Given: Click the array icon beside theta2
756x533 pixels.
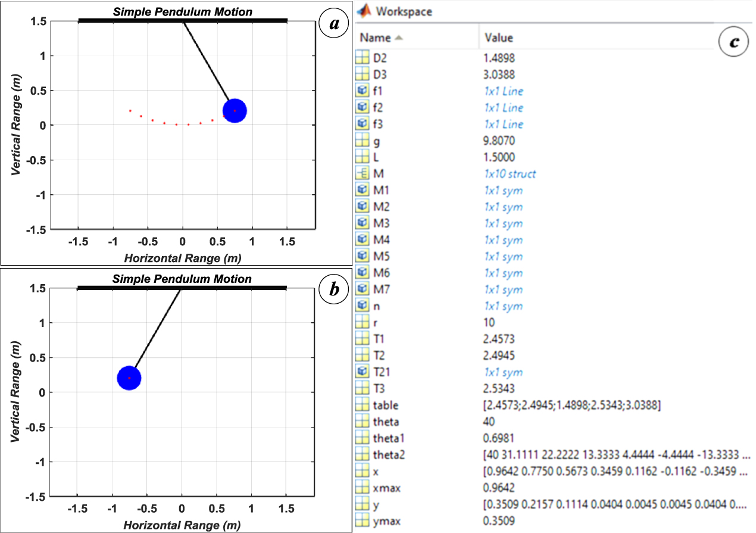Looking at the screenshot, I should pyautogui.click(x=361, y=455).
